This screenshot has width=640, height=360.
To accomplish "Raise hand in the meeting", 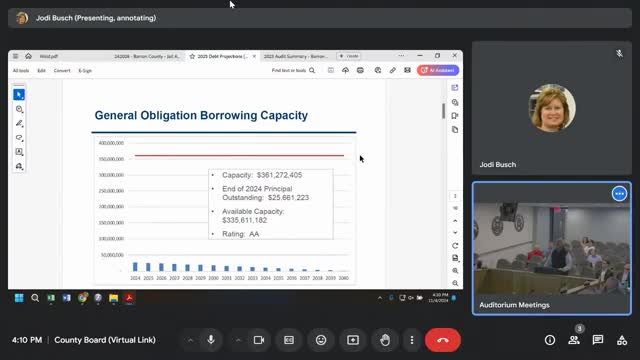I will tap(385, 340).
